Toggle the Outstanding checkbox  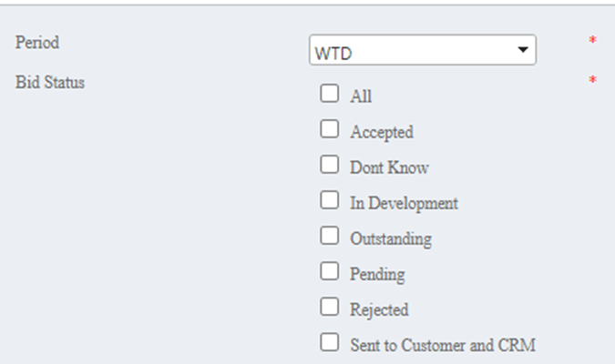329,236
